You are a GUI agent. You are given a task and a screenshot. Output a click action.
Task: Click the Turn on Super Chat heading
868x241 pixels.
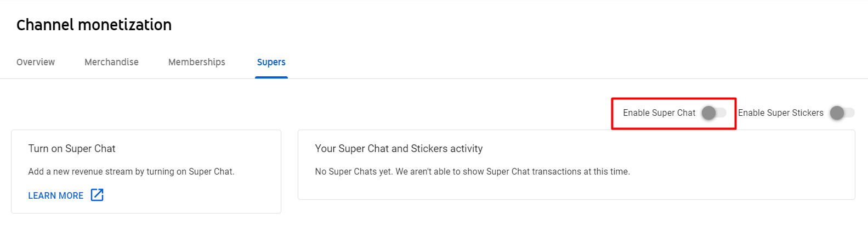72,149
